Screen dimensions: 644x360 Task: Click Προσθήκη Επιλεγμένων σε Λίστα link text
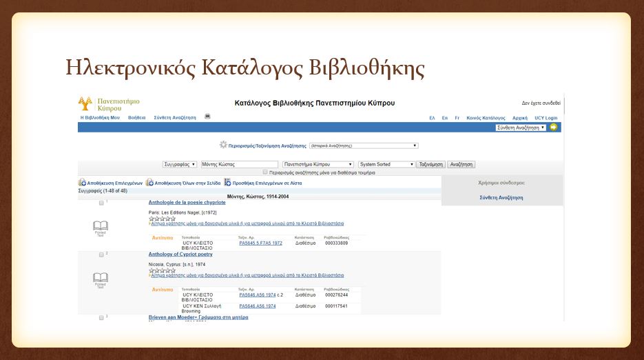pos(267,183)
